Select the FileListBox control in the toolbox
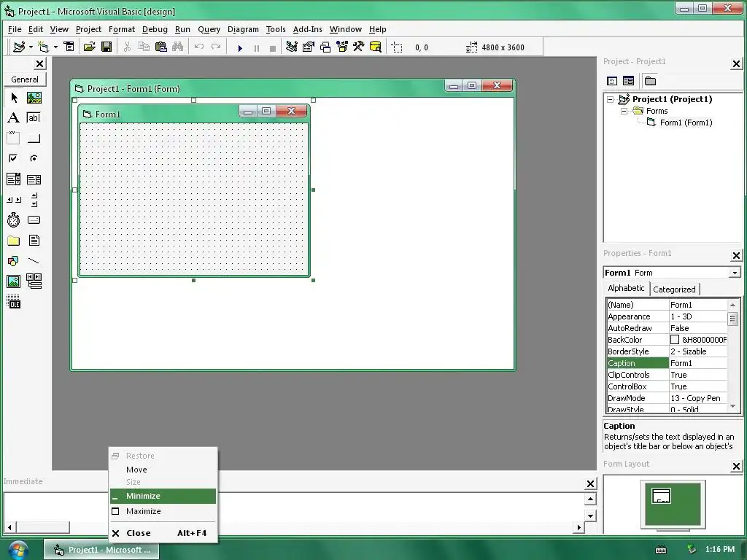747x560 pixels. click(x=34, y=241)
